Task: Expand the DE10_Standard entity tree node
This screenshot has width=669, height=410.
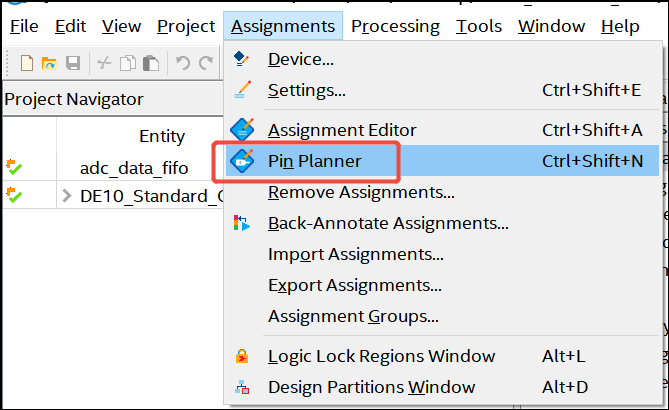Action: point(67,195)
